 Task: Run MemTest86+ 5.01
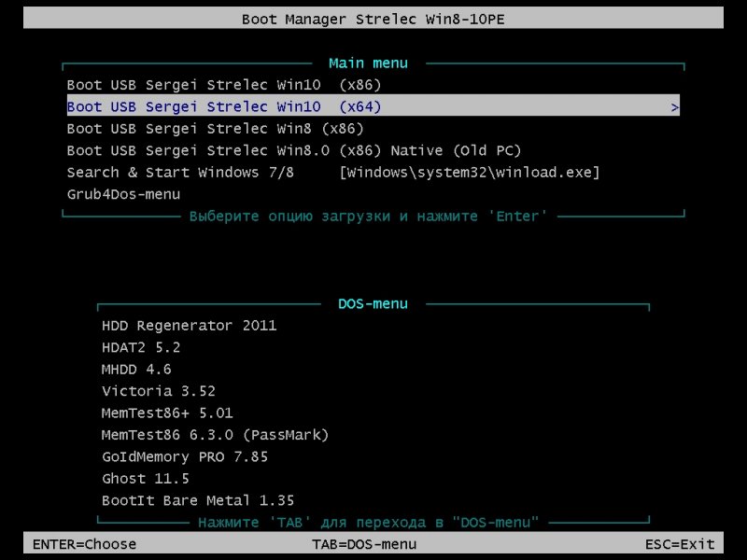(167, 413)
